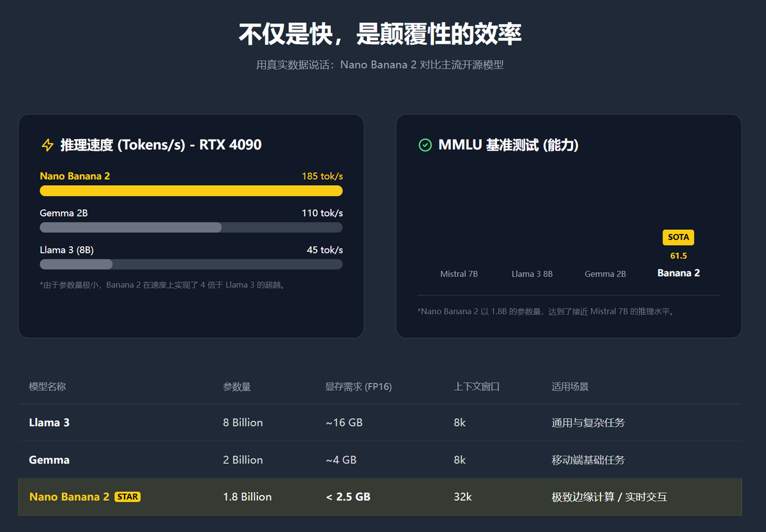Click the 45 tok/s value
The width and height of the screenshot is (766, 532).
325,250
